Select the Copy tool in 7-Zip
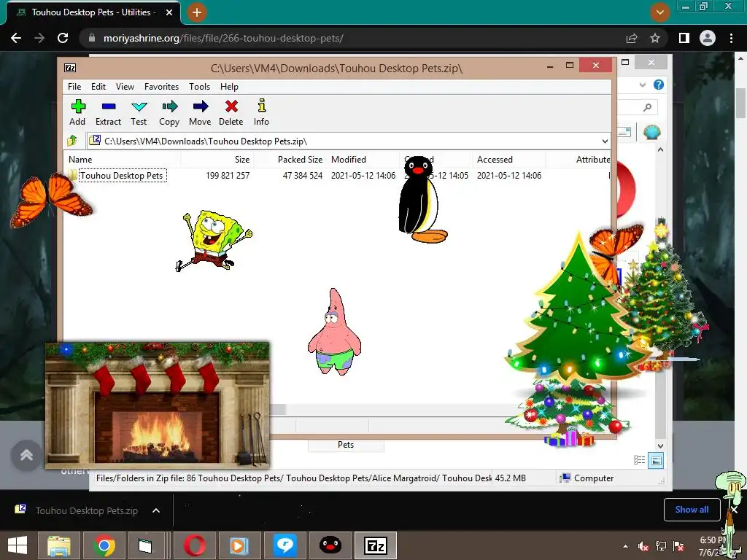747x560 pixels. click(x=169, y=112)
